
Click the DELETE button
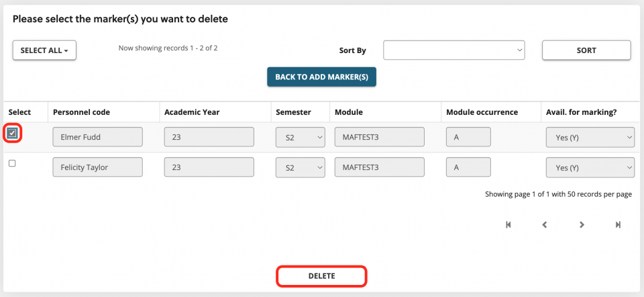321,276
